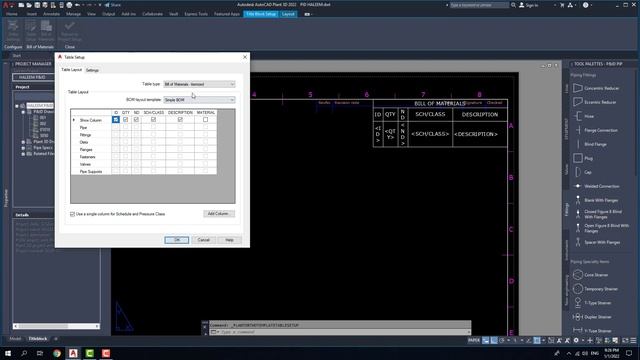This screenshot has width=640, height=360.
Task: Select the Plug fitting tool
Action: [x=583, y=158]
